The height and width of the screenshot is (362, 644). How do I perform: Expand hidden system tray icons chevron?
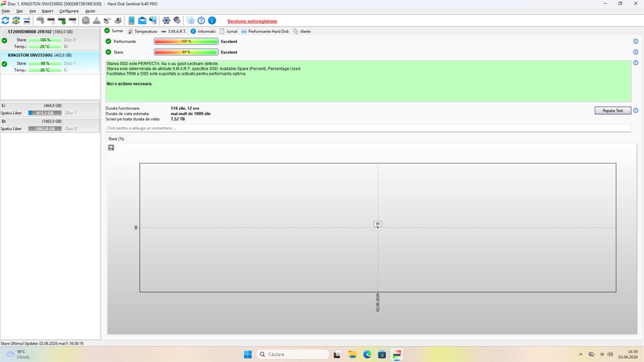580,354
